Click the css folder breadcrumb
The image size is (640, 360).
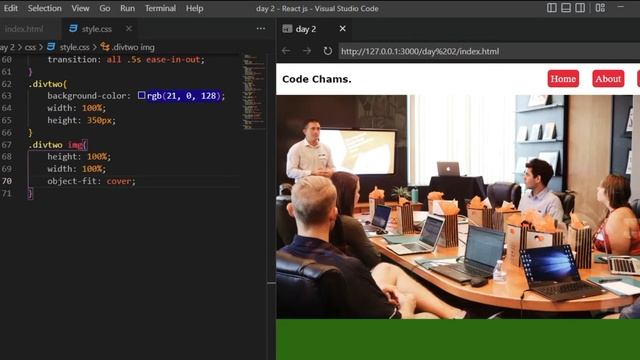tap(30, 47)
